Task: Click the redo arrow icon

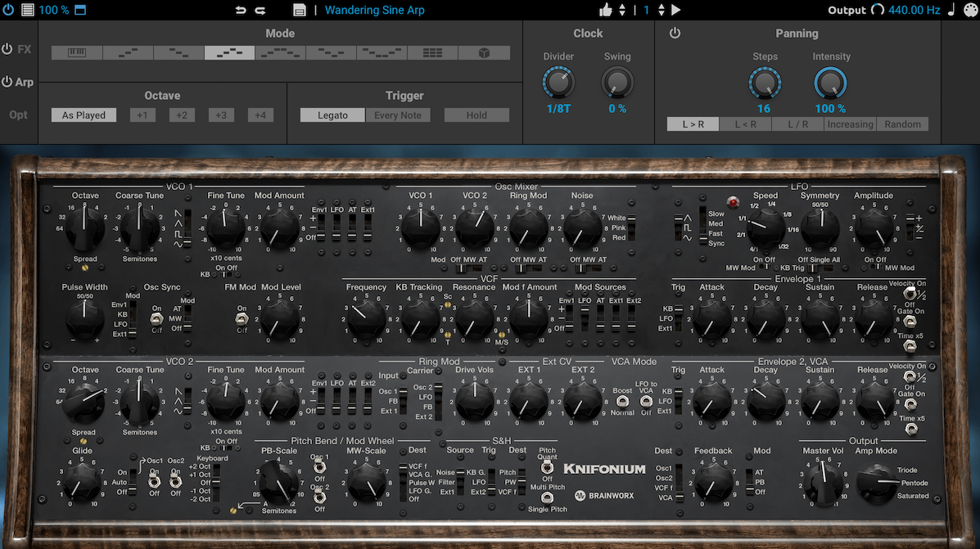Action: click(x=260, y=10)
